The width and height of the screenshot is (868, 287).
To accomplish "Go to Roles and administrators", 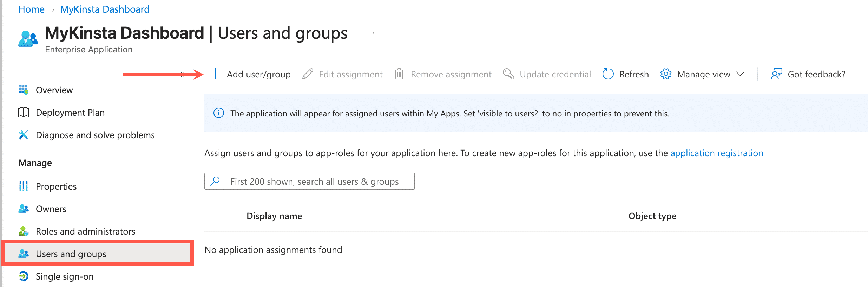I will click(x=85, y=231).
